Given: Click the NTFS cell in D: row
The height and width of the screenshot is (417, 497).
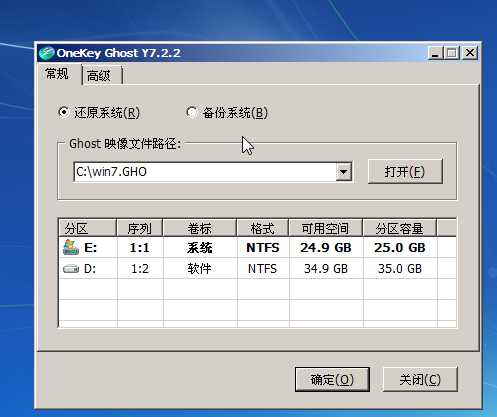Looking at the screenshot, I should pyautogui.click(x=262, y=269).
